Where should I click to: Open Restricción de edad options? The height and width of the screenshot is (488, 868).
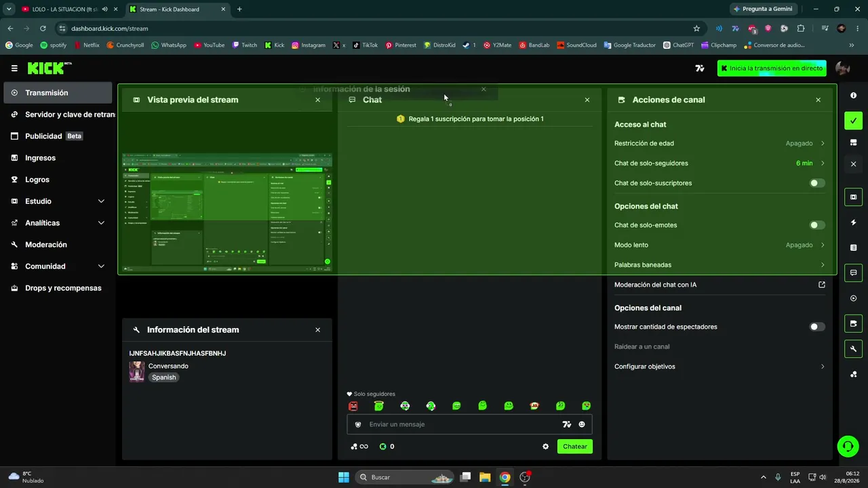tap(719, 144)
